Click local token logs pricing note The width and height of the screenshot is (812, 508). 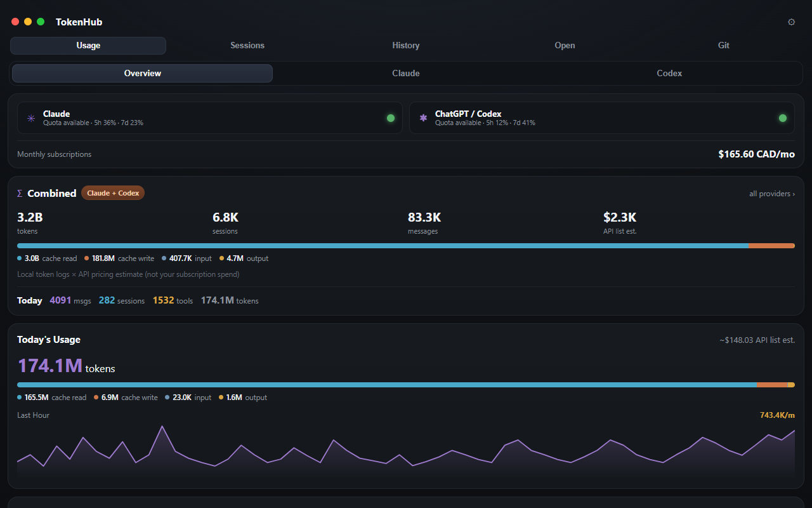128,274
